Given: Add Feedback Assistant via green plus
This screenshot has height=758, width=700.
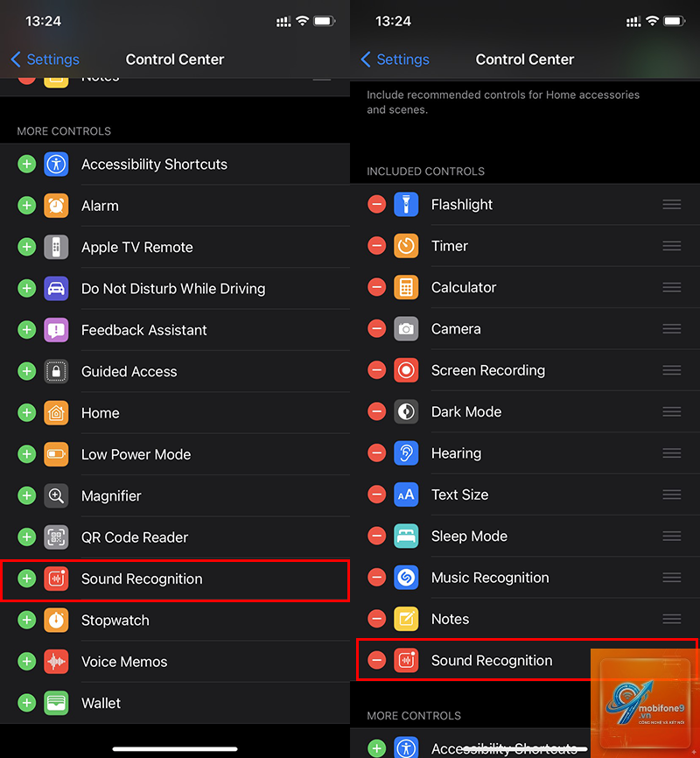Looking at the screenshot, I should click(x=27, y=330).
